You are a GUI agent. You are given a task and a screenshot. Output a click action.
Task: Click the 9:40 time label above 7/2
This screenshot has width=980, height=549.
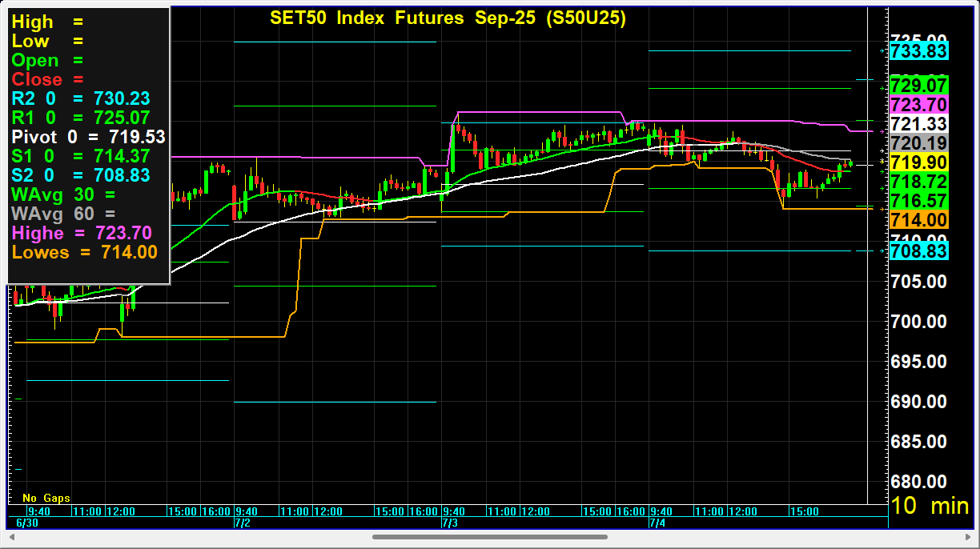[246, 511]
